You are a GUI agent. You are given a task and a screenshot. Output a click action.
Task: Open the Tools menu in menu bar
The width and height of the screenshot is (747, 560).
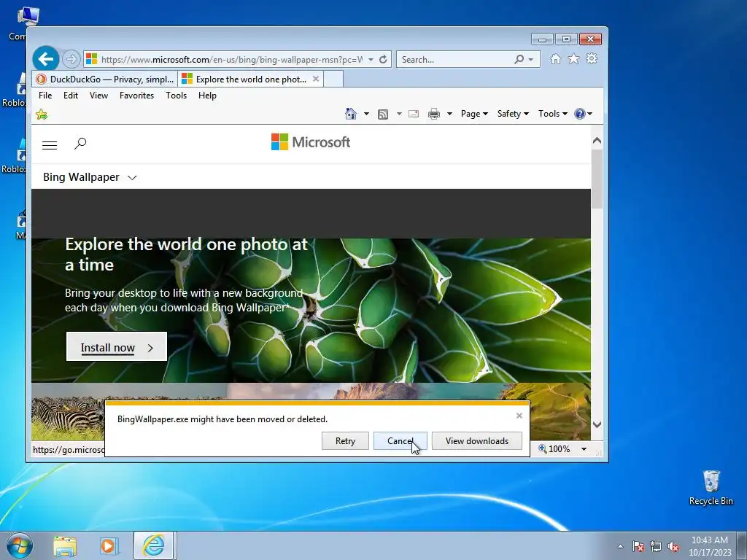(x=177, y=96)
